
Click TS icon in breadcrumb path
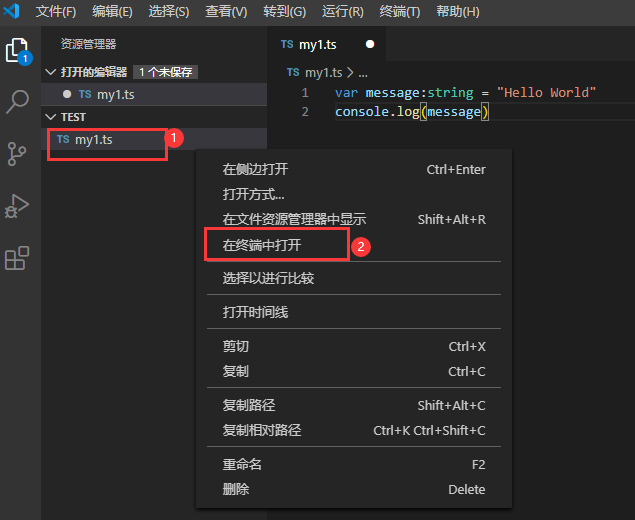click(x=293, y=72)
